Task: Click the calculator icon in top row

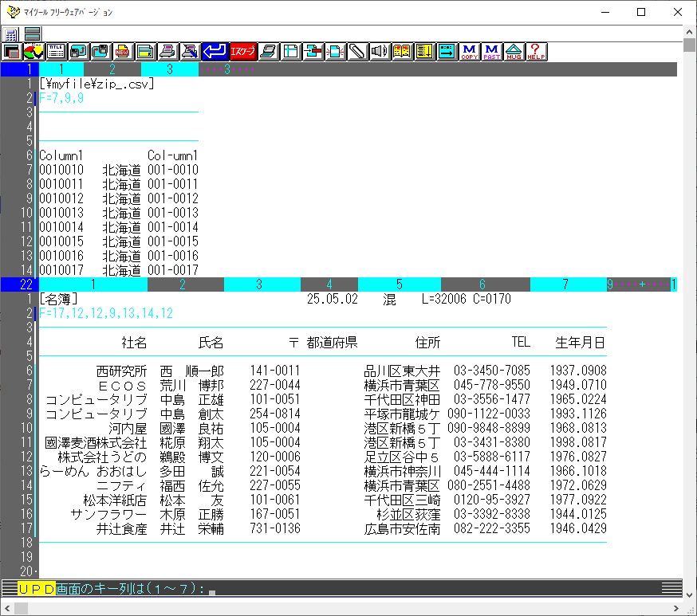Action: pos(11,34)
